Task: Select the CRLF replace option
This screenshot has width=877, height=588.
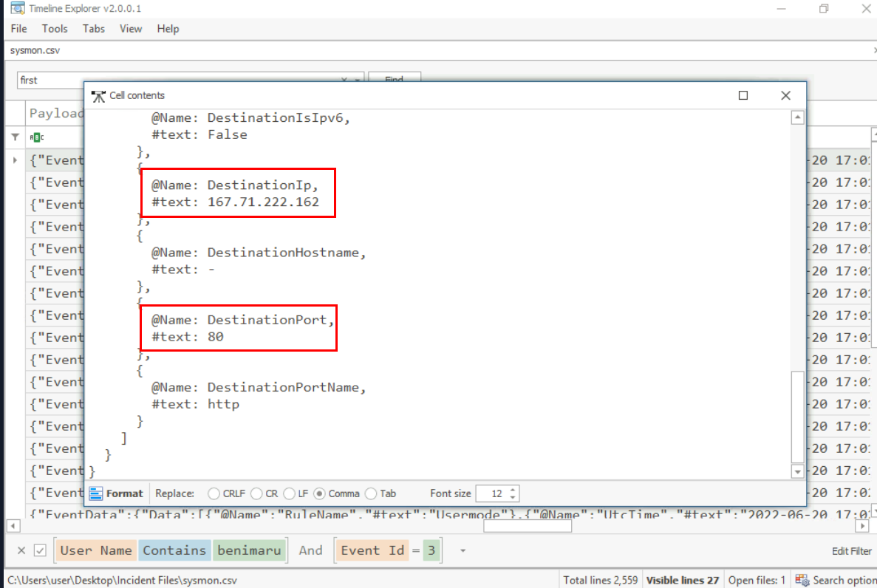Action: click(x=213, y=493)
